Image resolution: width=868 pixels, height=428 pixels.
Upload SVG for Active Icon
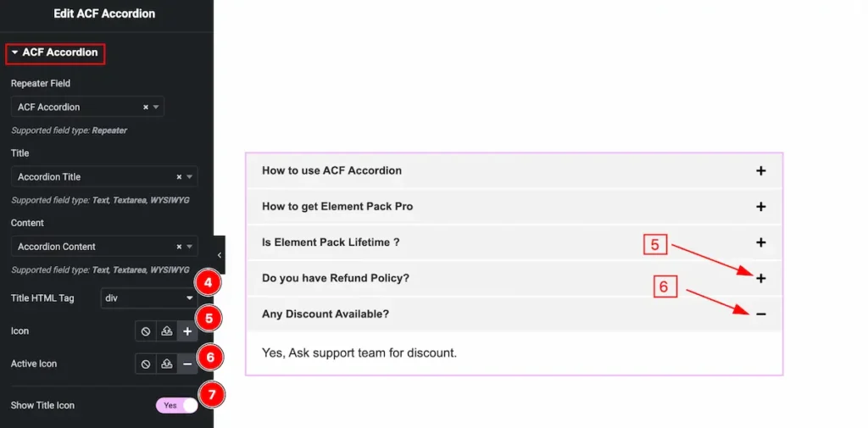click(x=167, y=364)
